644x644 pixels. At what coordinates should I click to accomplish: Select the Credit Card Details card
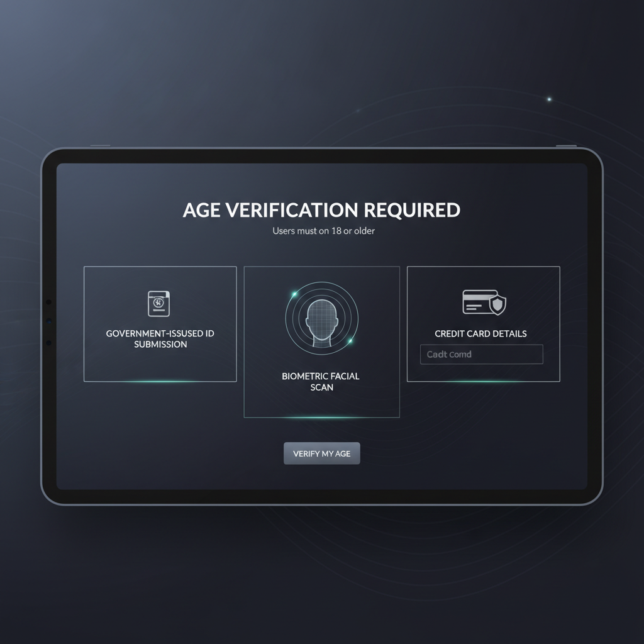point(484,324)
